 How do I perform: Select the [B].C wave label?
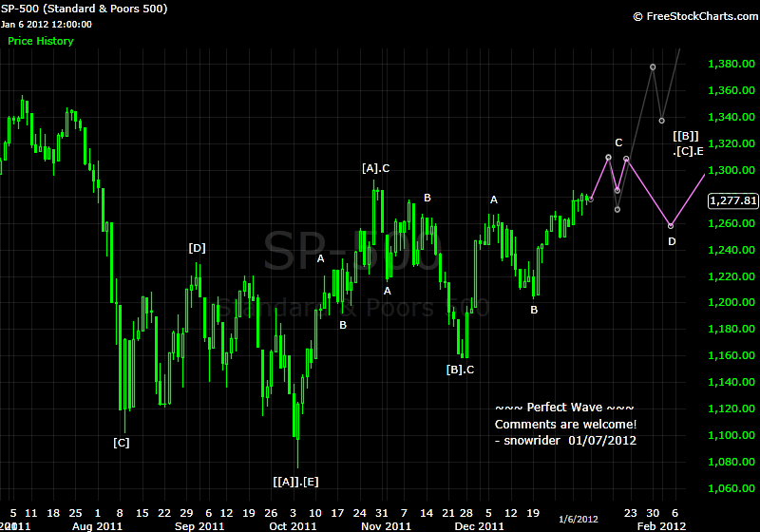pyautogui.click(x=460, y=370)
